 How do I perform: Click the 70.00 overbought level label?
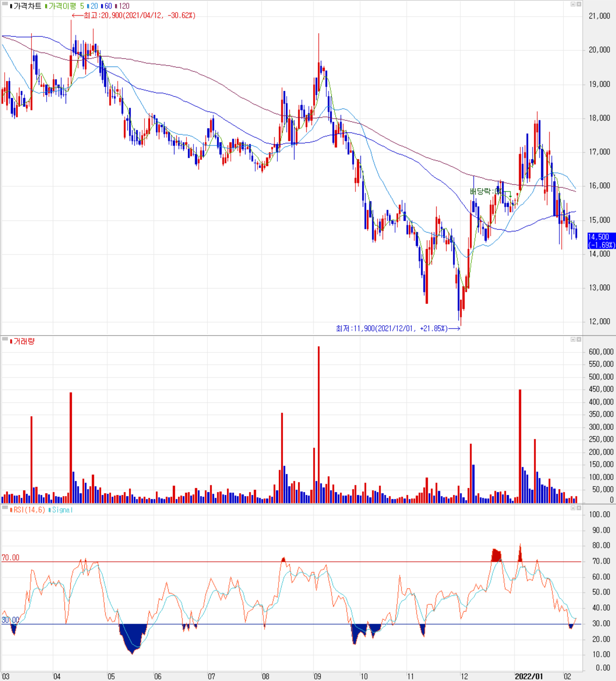coord(10,558)
